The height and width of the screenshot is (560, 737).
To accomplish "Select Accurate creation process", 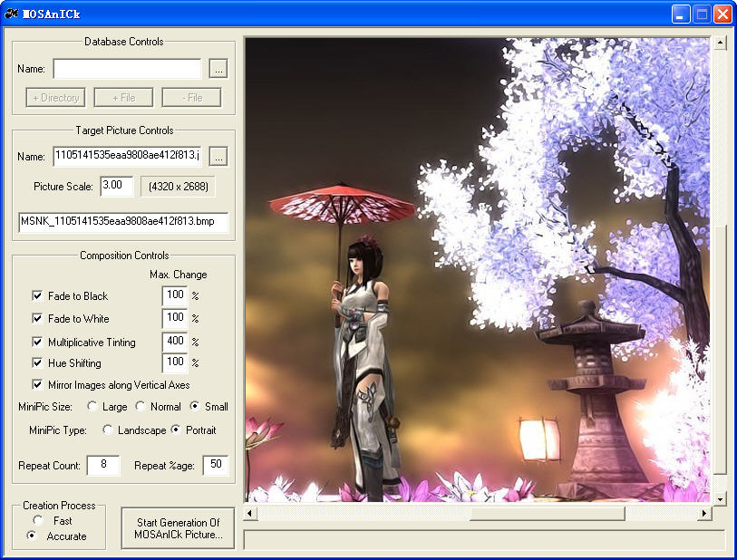I will (32, 536).
